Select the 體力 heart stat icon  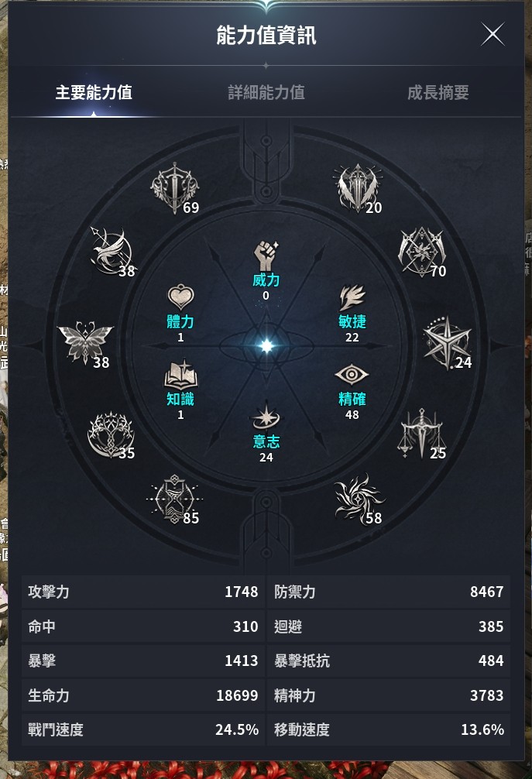[x=180, y=297]
